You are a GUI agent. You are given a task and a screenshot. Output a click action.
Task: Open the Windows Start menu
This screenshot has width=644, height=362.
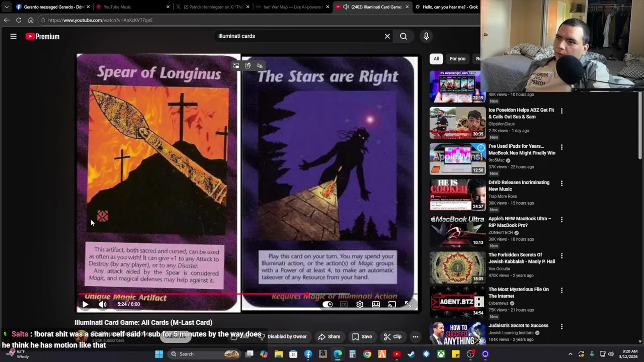159,354
